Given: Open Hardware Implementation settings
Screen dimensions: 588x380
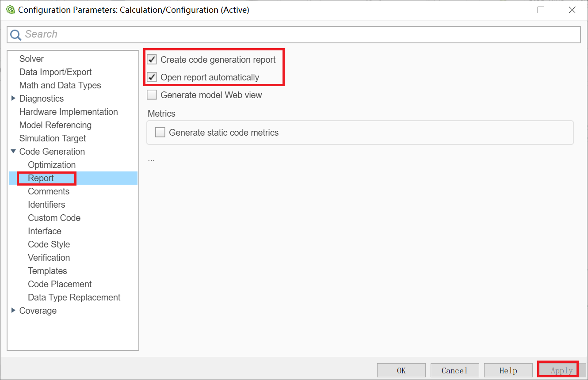Looking at the screenshot, I should pyautogui.click(x=69, y=112).
